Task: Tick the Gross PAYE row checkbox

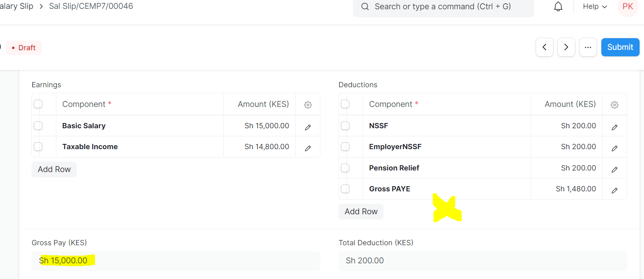Action: pos(345,189)
